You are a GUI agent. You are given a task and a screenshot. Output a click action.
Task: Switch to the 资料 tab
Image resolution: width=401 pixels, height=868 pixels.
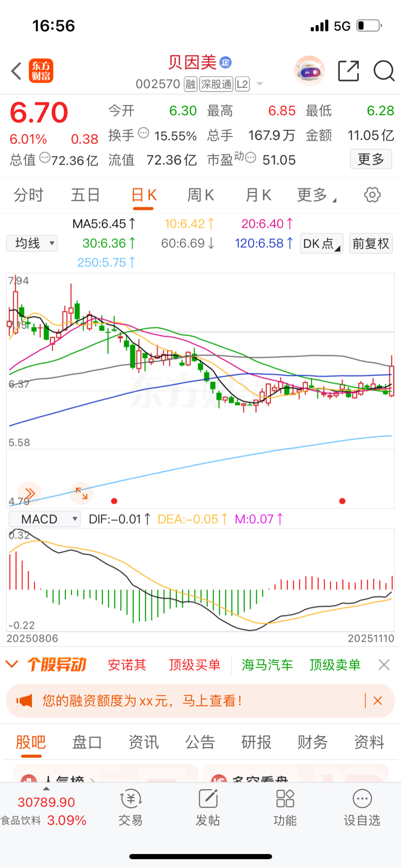pyautogui.click(x=369, y=742)
